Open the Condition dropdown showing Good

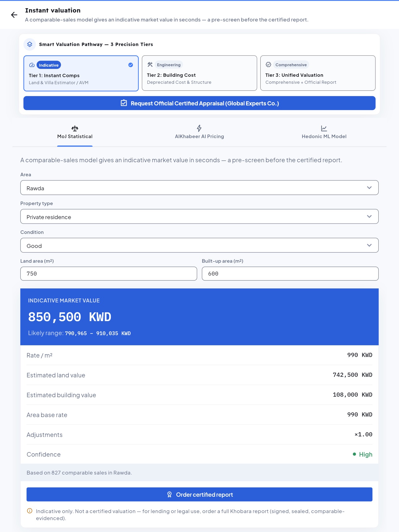click(x=199, y=245)
